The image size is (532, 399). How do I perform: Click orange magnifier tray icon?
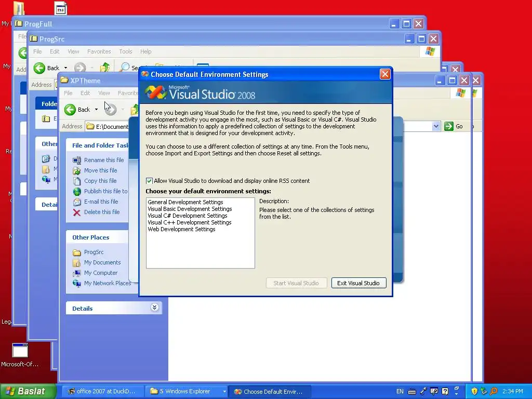[494, 391]
